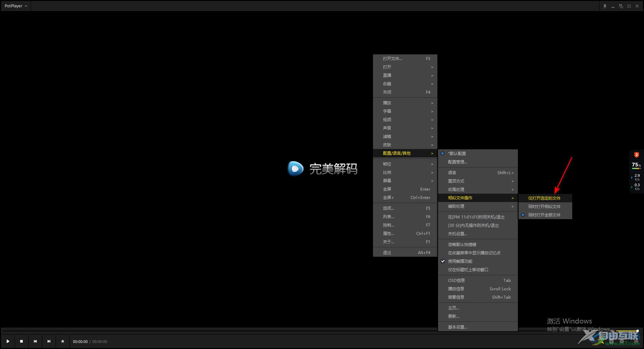Select the *默认配置 profile
Screen dimensions: 644x349
(x=478, y=153)
